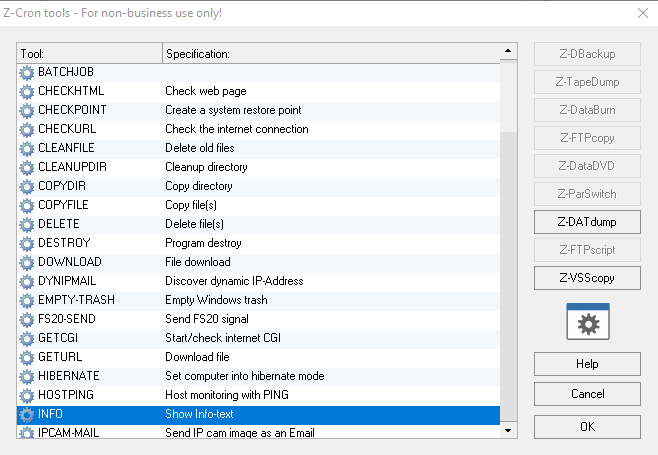Select the 'Delete old files' entry

pyautogui.click(x=200, y=148)
